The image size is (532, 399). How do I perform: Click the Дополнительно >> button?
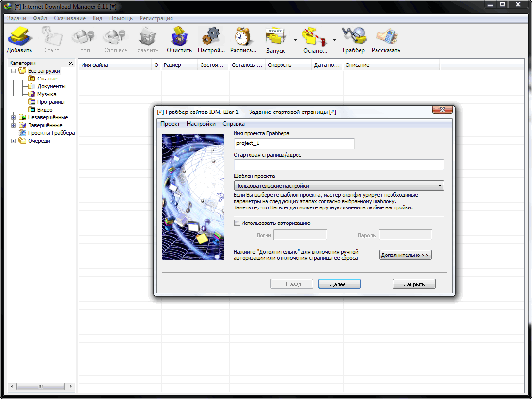[x=406, y=255]
